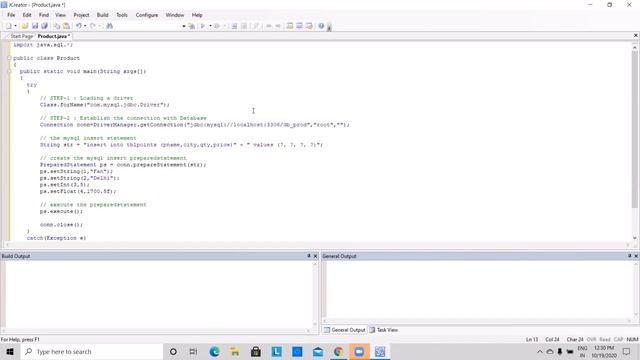This screenshot has width=640, height=360.
Task: Open Google Chrome from the taskbar
Action: (338, 352)
